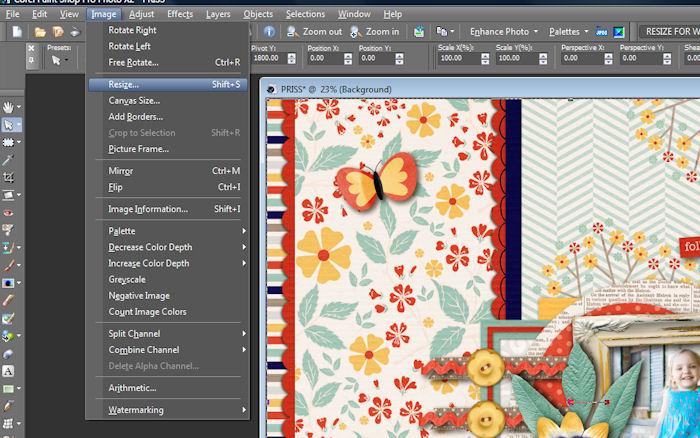Viewport: 700px width, 438px height.
Task: Pin the tool options palette
Action: pos(31,59)
